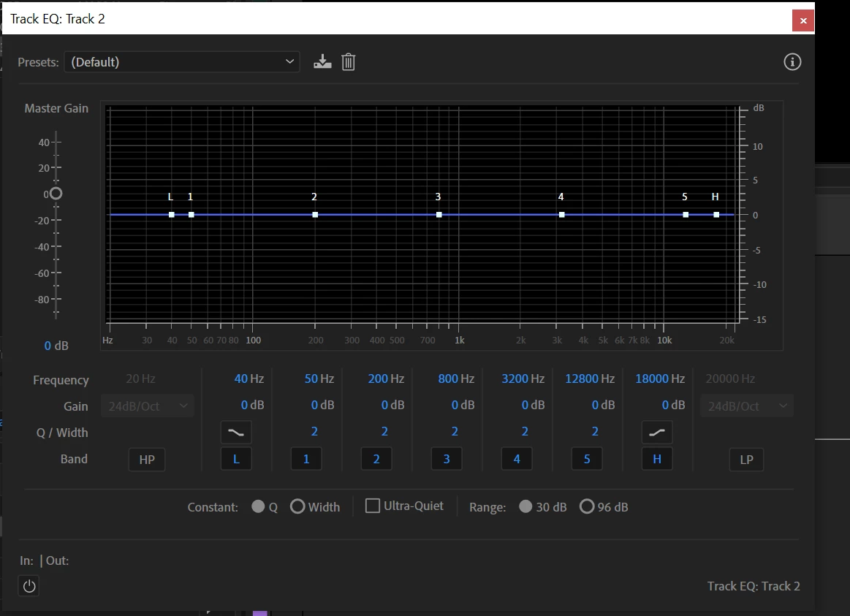
Task: Toggle band 1 button
Action: pos(306,459)
